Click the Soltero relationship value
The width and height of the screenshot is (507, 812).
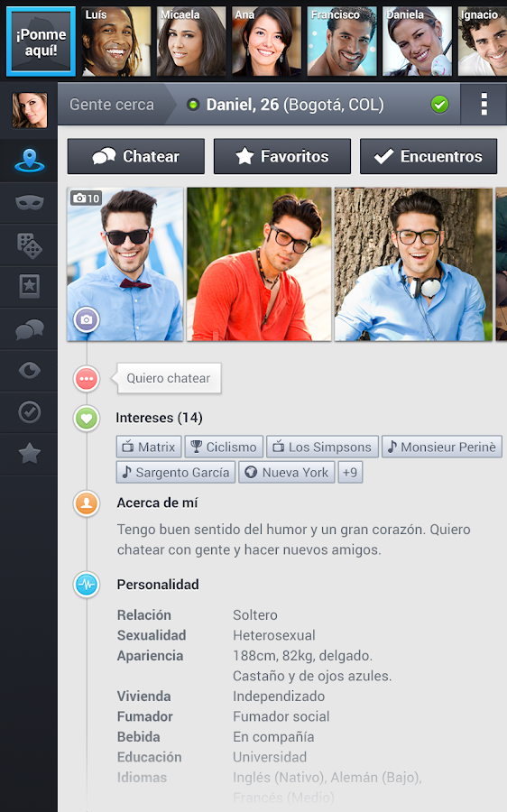tap(255, 615)
